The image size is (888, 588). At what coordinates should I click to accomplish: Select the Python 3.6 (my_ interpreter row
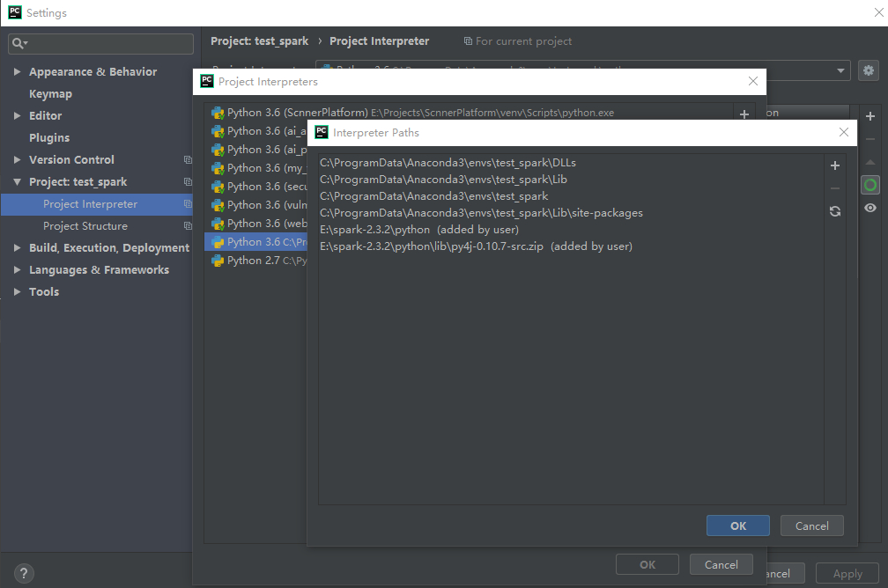256,168
